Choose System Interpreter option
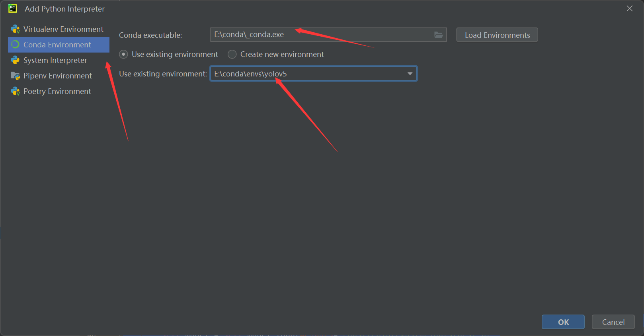 point(59,60)
